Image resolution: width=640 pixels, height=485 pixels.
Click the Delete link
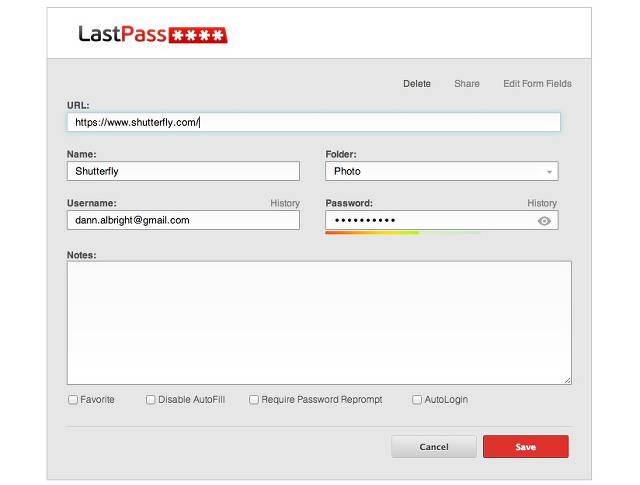[417, 84]
